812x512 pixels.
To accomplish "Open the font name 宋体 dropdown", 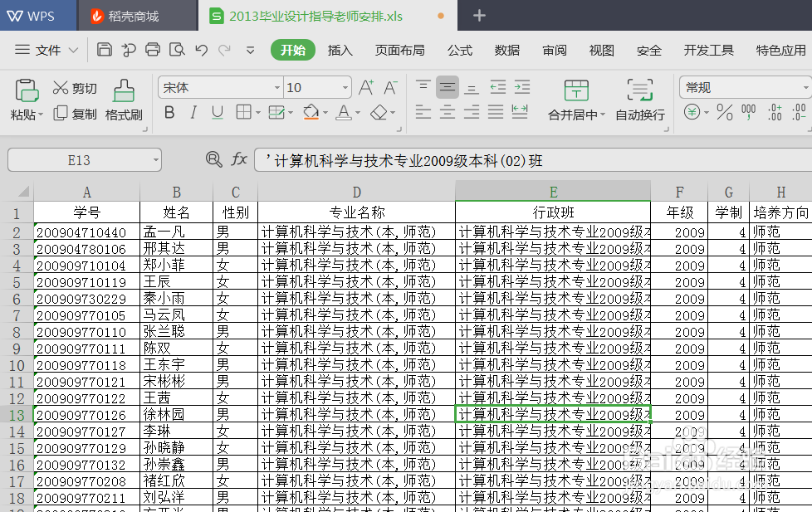I will [x=277, y=87].
